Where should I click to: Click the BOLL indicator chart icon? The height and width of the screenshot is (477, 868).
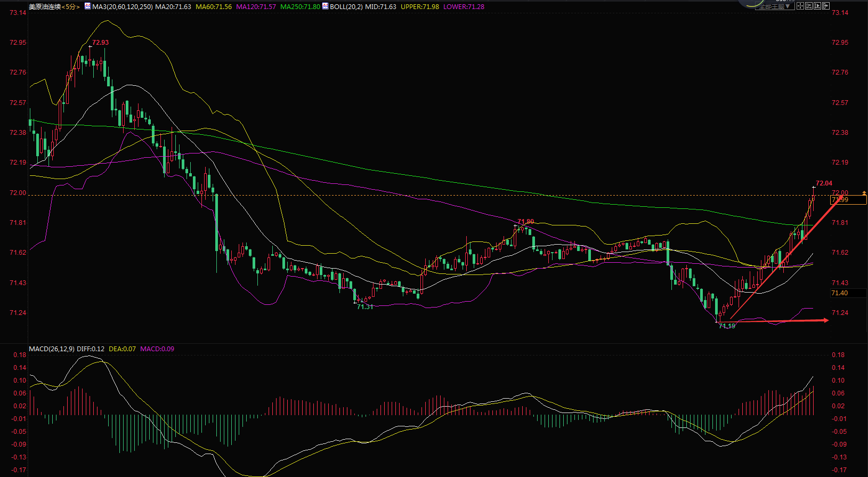click(325, 6)
